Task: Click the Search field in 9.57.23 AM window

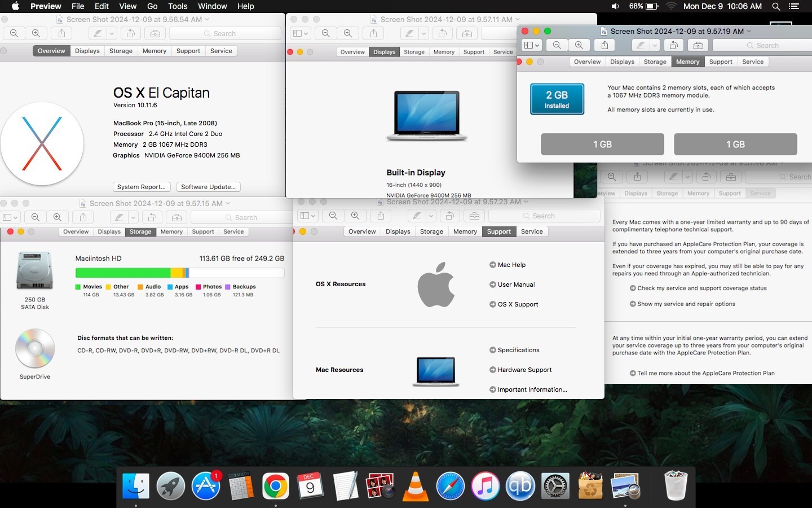Action: click(x=544, y=216)
